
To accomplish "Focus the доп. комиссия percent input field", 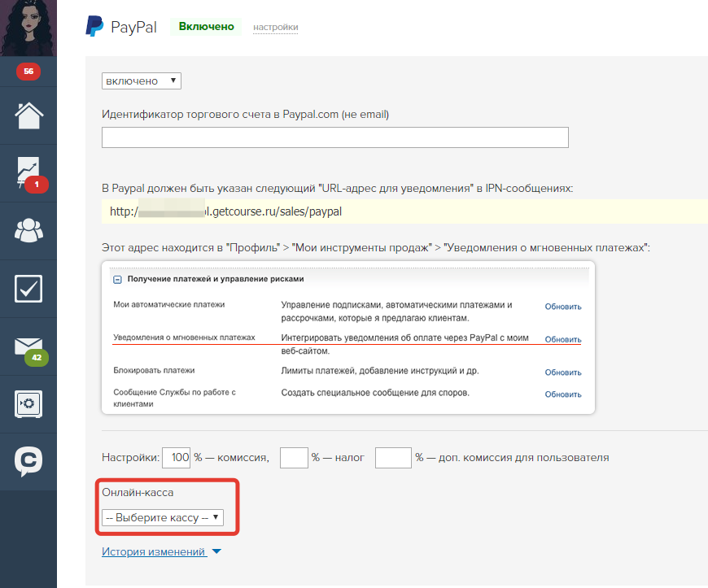I will point(393,458).
